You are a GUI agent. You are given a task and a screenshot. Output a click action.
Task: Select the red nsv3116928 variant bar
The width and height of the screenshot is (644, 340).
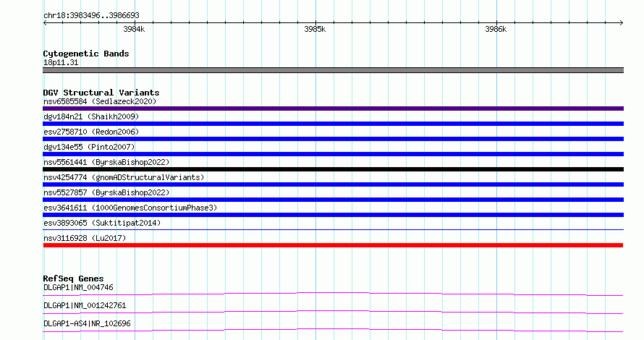[333, 245]
